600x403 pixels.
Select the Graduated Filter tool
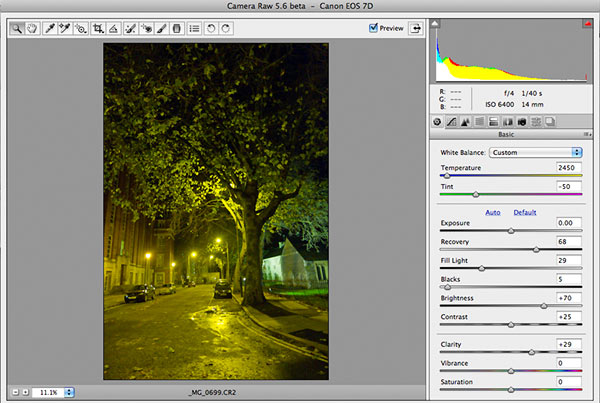[177, 28]
